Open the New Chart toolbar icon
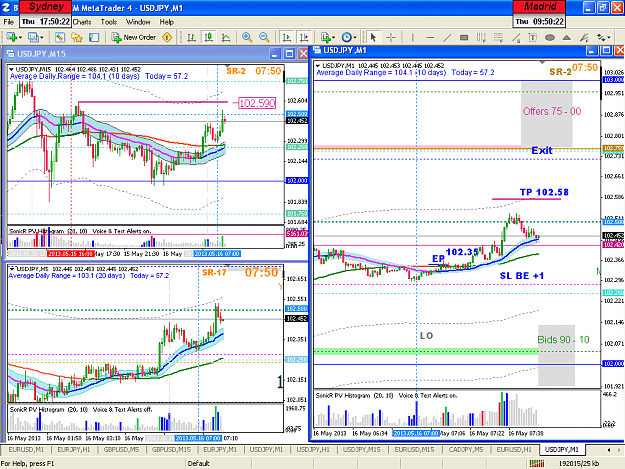 11,37
